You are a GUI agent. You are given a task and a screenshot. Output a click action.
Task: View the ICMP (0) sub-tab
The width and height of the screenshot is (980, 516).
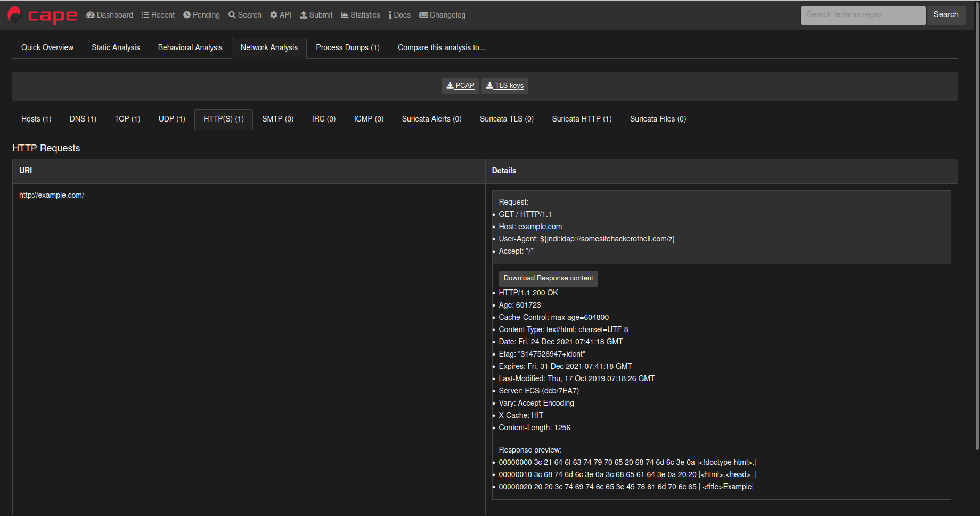369,119
